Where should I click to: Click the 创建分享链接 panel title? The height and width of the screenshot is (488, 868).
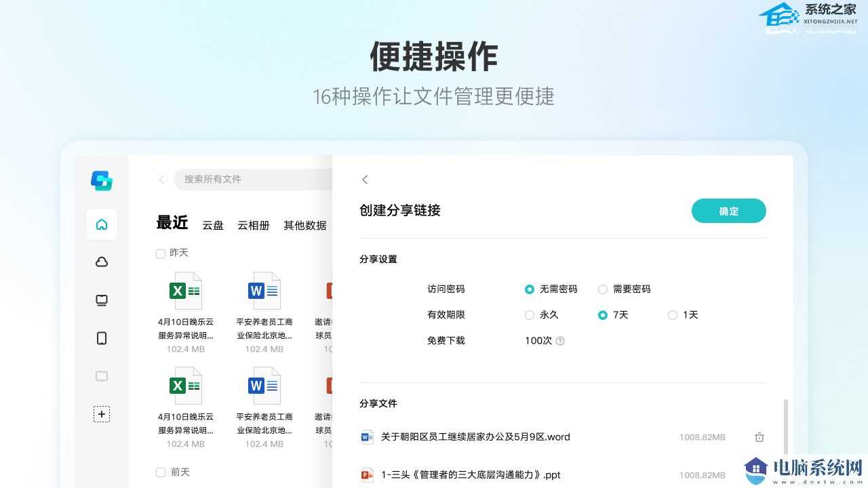click(x=400, y=211)
